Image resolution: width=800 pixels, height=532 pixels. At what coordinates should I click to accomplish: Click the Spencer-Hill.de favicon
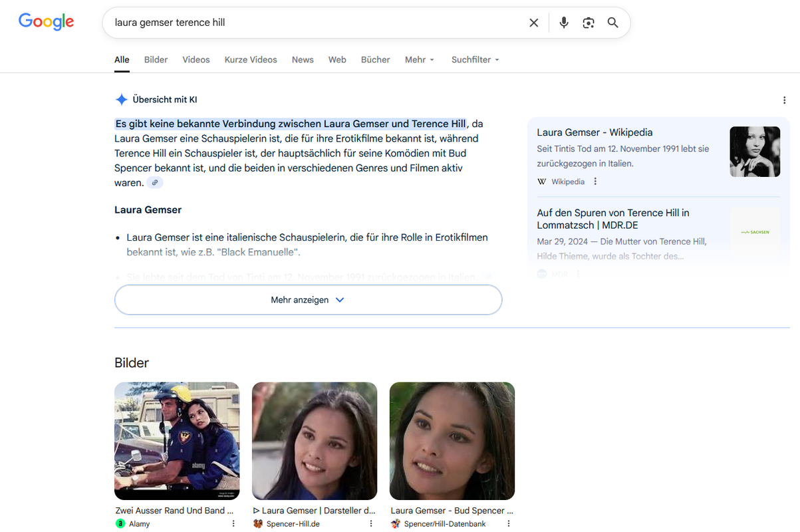point(258,524)
